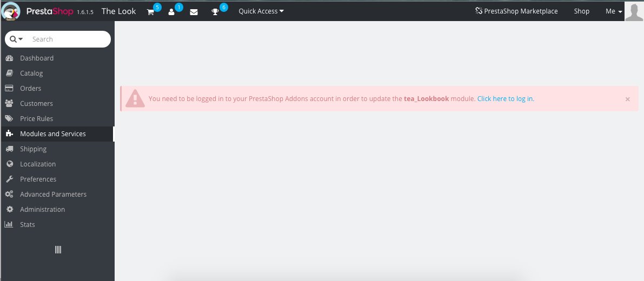Open the PrestaShop Marketplace link
644x281 pixels.
(x=516, y=11)
